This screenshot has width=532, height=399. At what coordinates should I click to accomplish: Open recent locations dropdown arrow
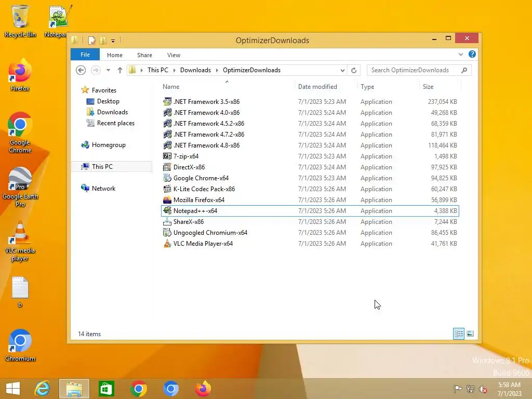click(x=108, y=70)
